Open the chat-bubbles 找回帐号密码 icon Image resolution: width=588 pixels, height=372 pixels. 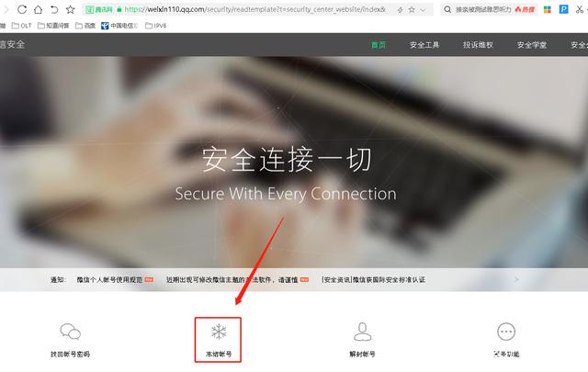(70, 332)
